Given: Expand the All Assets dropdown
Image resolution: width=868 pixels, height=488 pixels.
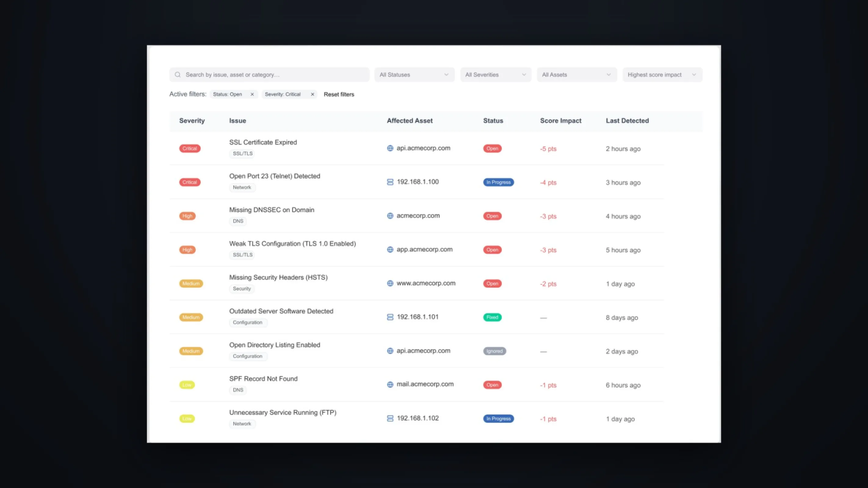Looking at the screenshot, I should 577,75.
